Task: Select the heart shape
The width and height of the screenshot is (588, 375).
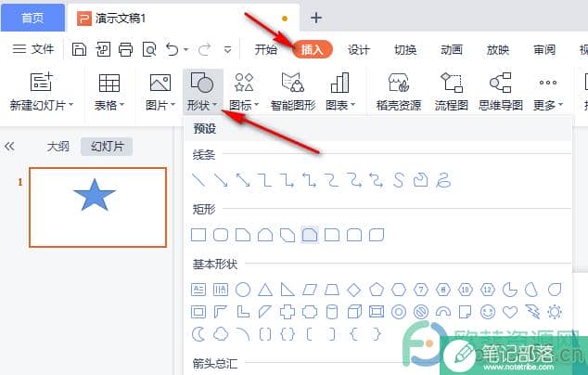Action: coord(510,312)
